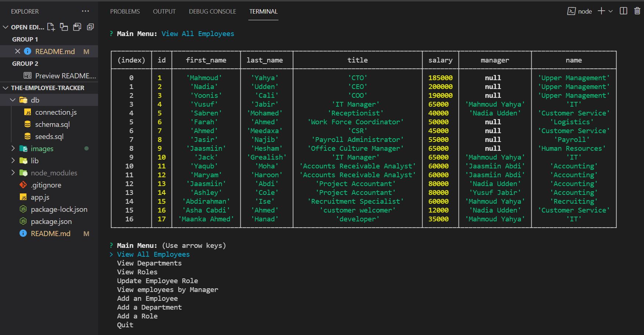Image resolution: width=644 pixels, height=335 pixels.
Task: Click the 'Abdirahman' first name cell
Action: pyautogui.click(x=206, y=201)
